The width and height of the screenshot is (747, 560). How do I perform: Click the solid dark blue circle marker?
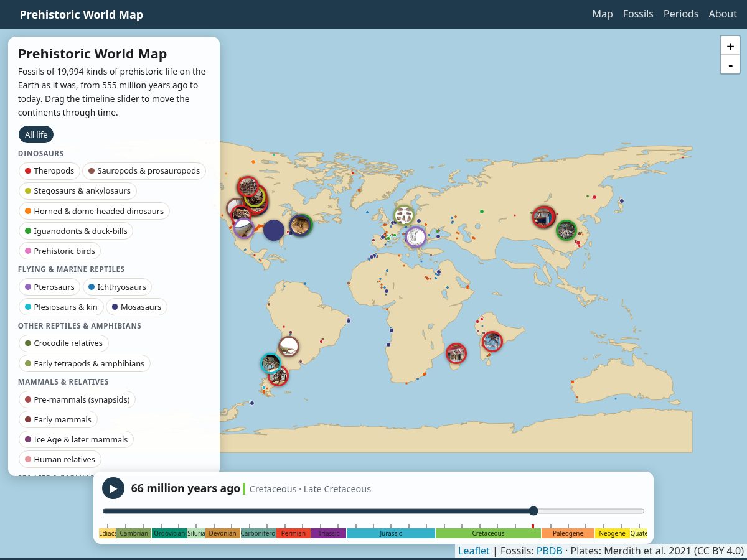(x=274, y=230)
